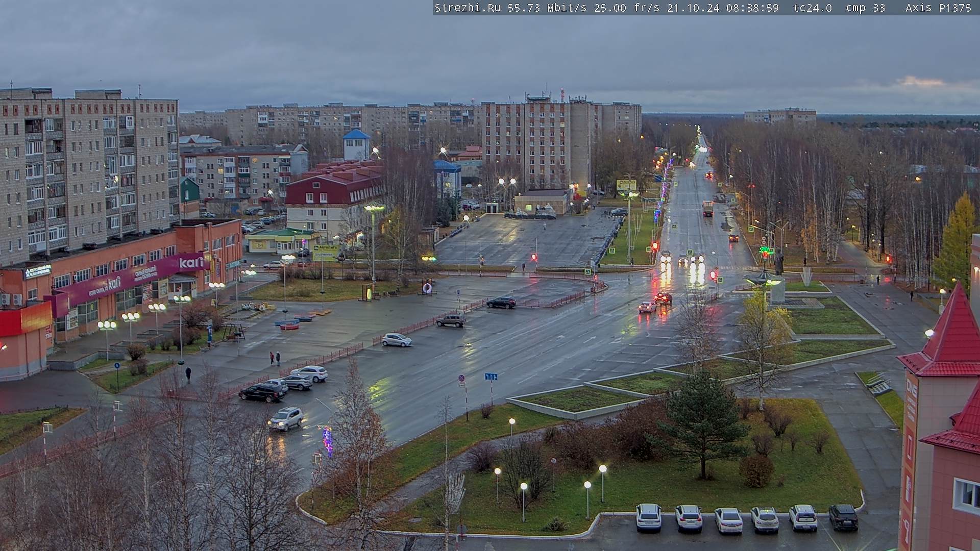
Task: Click the cmp 33 overlay value
Action: [865, 8]
